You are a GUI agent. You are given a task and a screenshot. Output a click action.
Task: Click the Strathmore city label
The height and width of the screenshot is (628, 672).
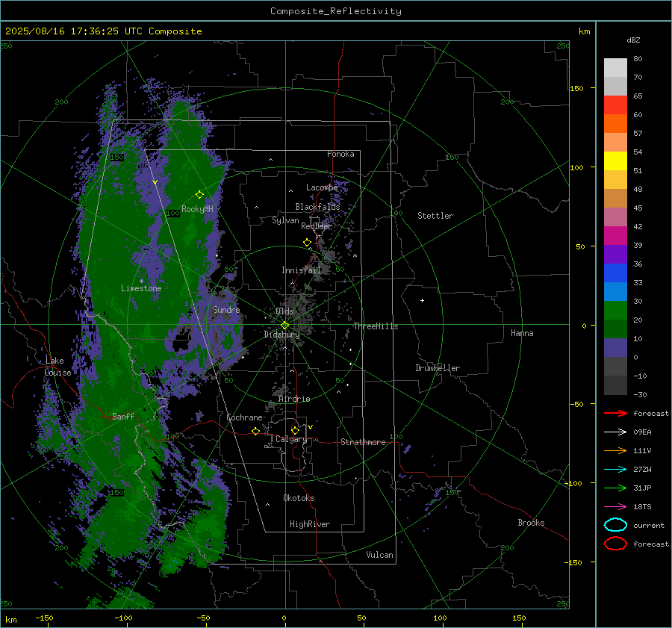coord(363,442)
